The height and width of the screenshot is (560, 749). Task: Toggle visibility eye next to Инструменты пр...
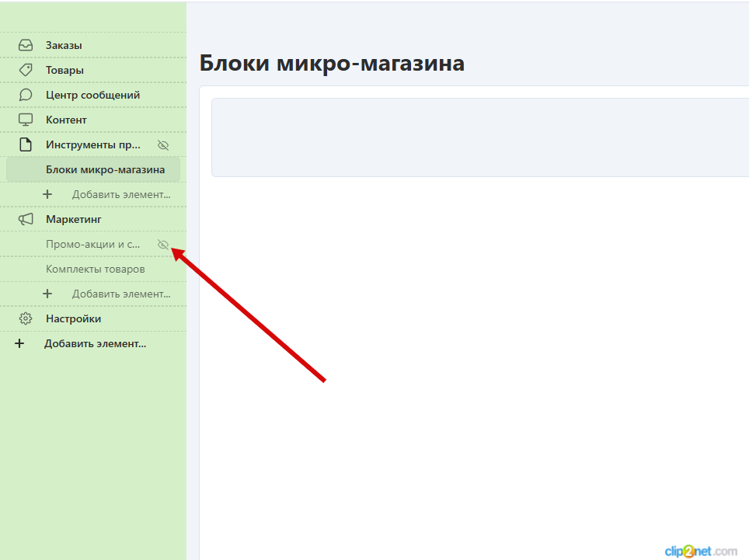(x=162, y=145)
